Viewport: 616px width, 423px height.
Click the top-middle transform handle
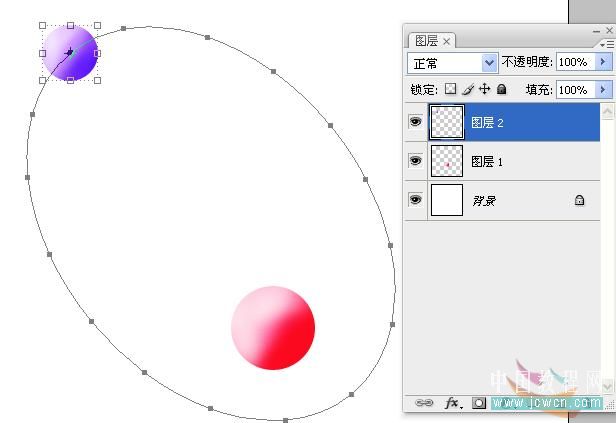(70, 26)
